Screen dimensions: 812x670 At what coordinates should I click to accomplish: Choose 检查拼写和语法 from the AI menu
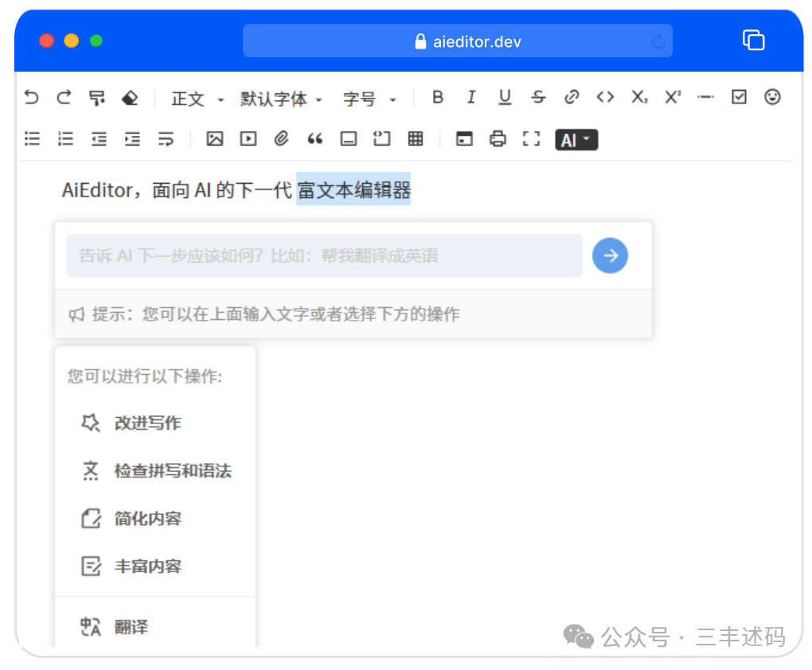tap(155, 470)
